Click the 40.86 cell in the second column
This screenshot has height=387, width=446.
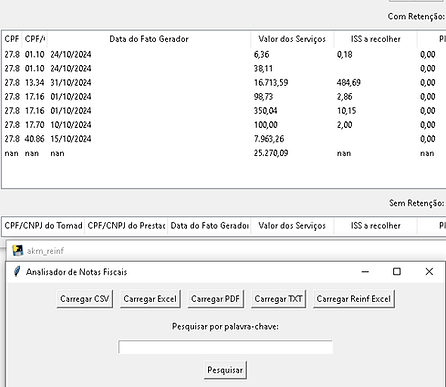tap(34, 139)
